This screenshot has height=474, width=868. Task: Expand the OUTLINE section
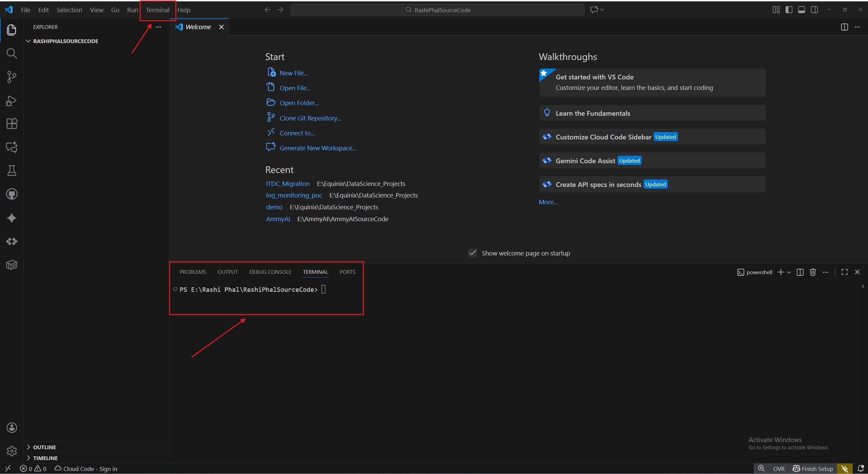click(44, 447)
